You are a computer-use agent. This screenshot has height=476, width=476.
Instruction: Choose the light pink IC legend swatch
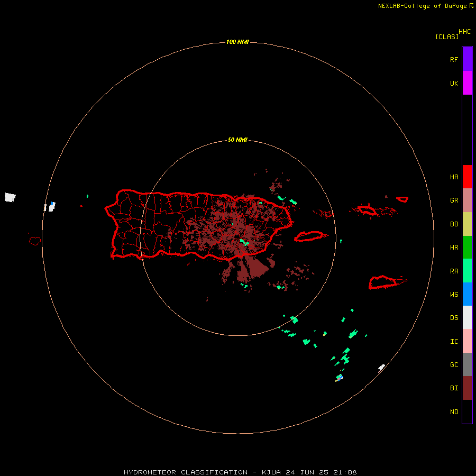(467, 341)
